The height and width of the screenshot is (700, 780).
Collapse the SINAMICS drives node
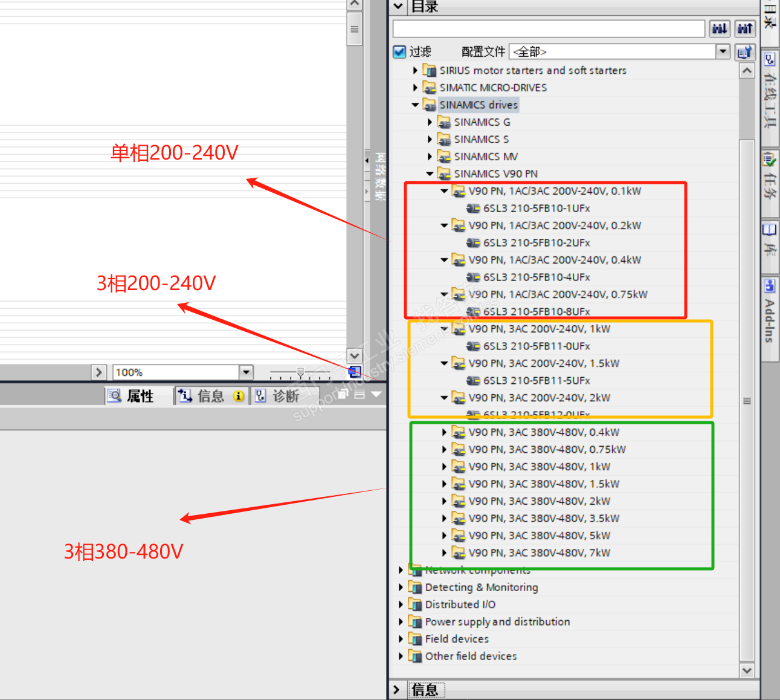click(x=415, y=105)
